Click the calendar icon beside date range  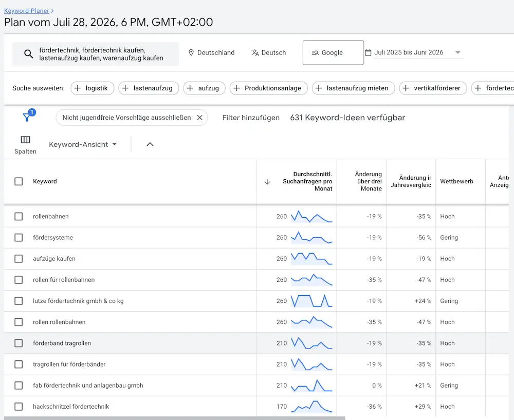click(x=368, y=52)
